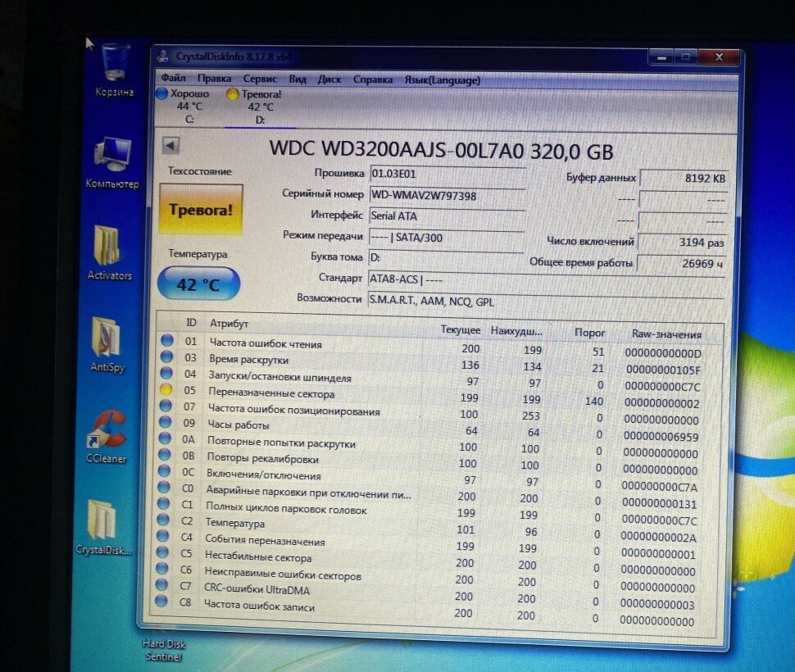Viewport: 795px width, 672px height.
Task: Click the Стандарт field ATA8-ACS
Action: [x=546, y=280]
